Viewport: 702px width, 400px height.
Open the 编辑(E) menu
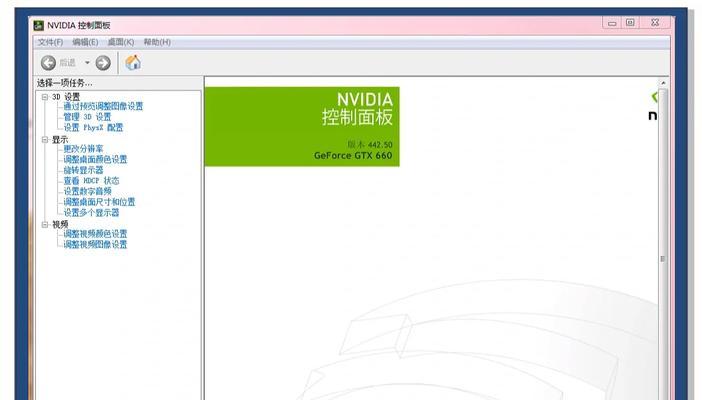pos(85,42)
